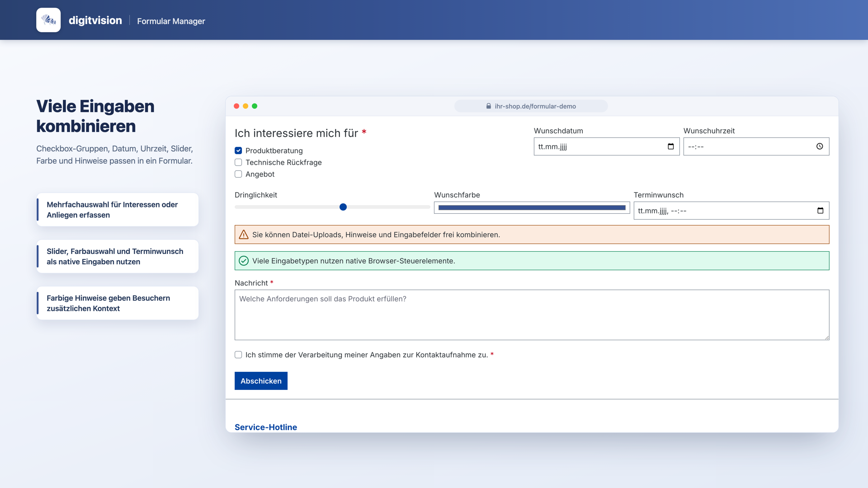The image size is (868, 488).
Task: Click the digitvision logo icon
Action: coord(48,20)
